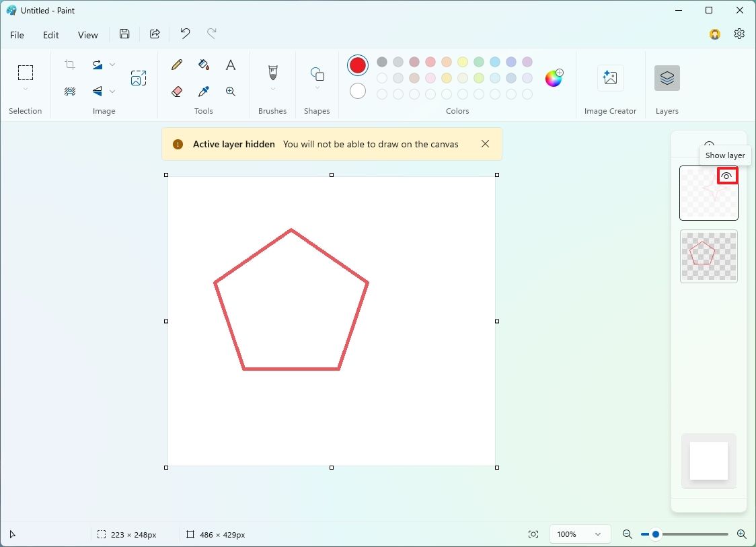Viewport: 756px width, 547px height.
Task: Select the Magnifier tool
Action: tap(230, 92)
